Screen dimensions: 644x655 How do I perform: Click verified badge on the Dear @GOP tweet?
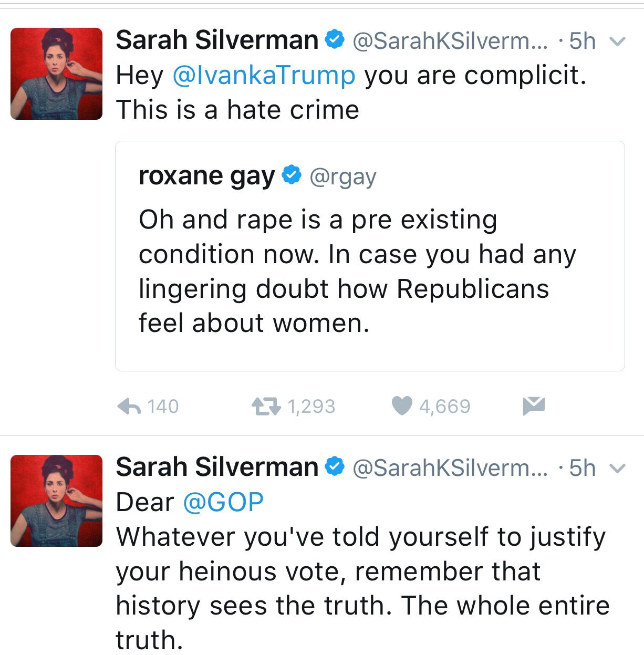click(335, 466)
